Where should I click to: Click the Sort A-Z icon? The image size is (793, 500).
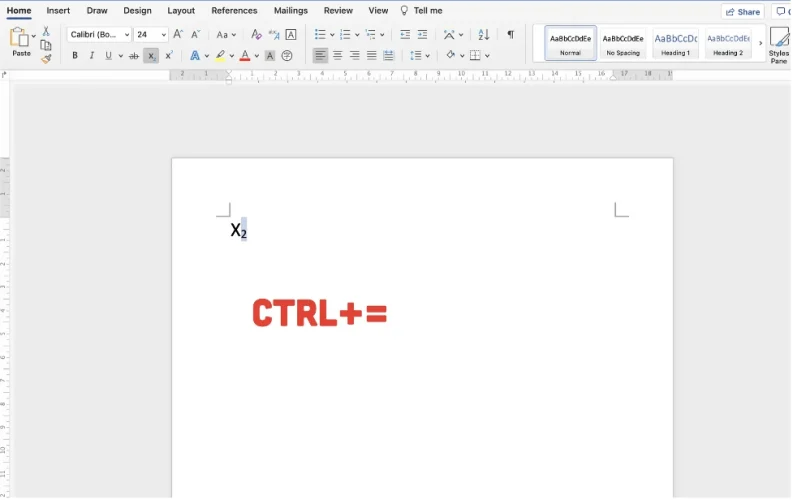pos(482,35)
